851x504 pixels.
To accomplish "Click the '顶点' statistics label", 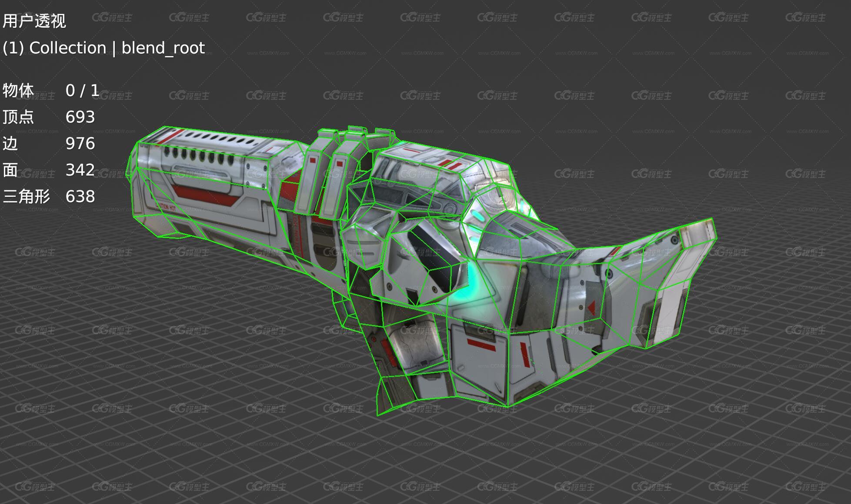I will point(18,117).
